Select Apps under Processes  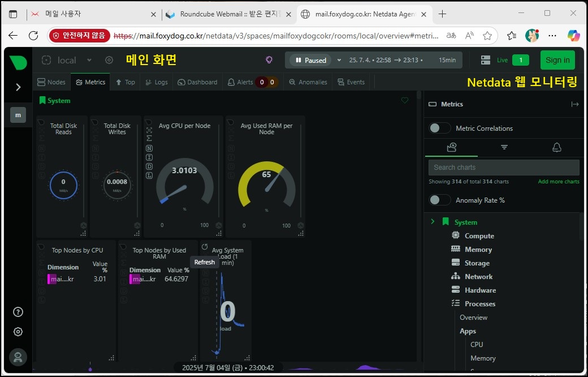click(x=468, y=331)
